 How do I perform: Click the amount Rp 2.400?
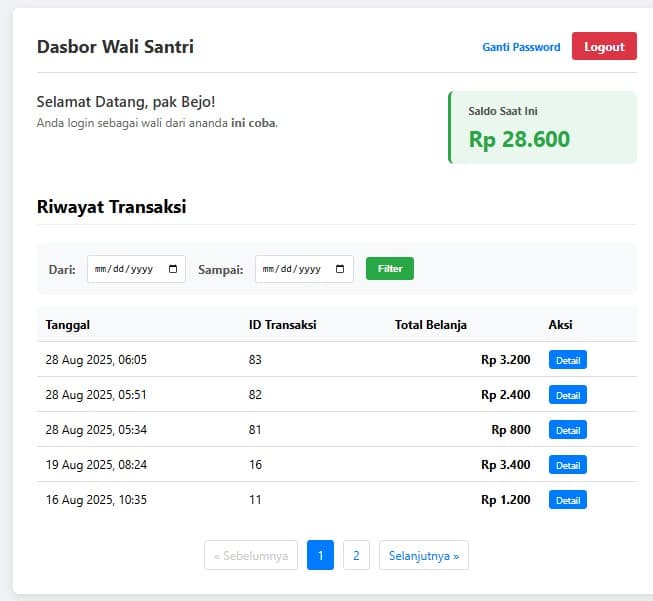[506, 395]
